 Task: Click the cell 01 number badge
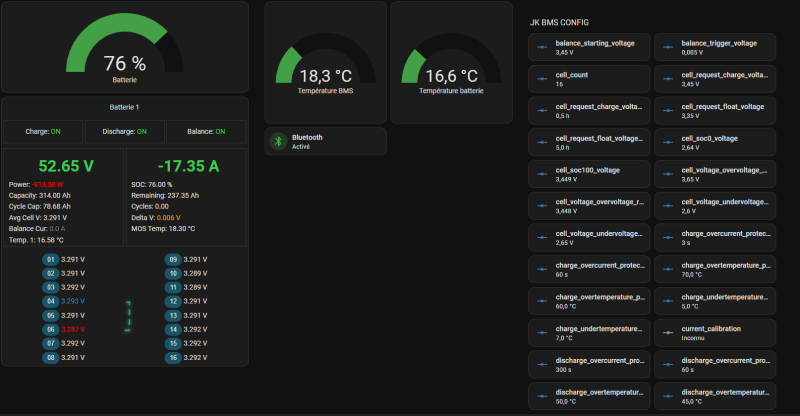click(51, 259)
